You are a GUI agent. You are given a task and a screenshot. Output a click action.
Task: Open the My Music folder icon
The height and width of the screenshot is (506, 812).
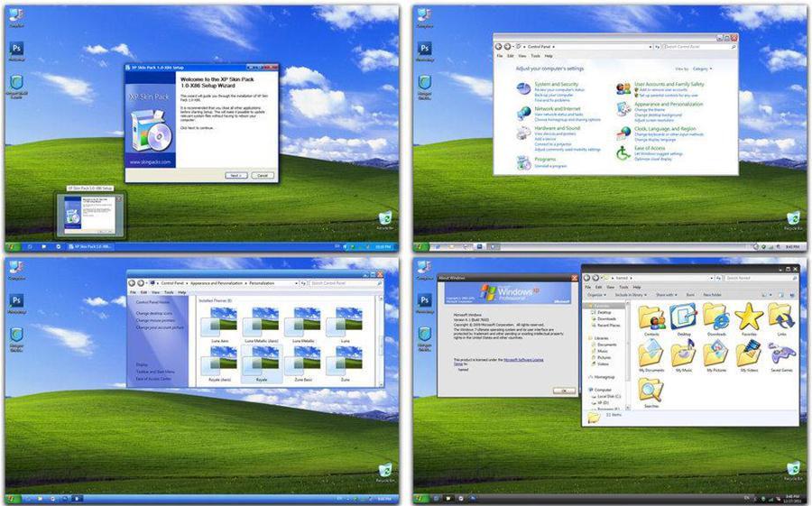click(684, 354)
